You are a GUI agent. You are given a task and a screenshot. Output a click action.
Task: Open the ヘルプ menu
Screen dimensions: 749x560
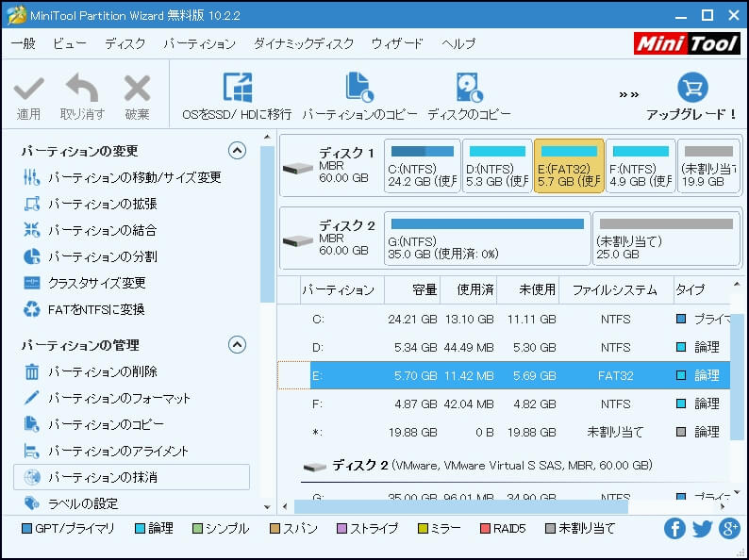pyautogui.click(x=458, y=43)
